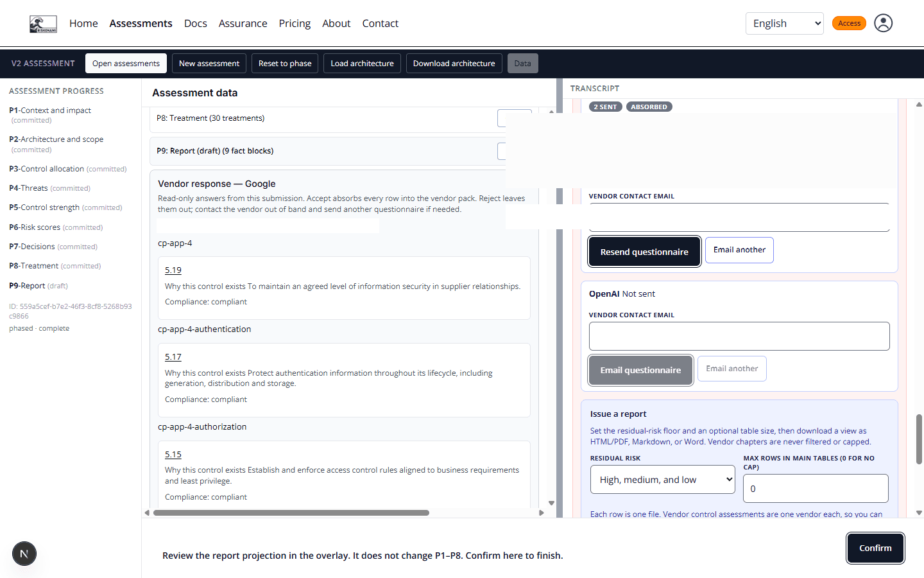Click Resend questionnaire button
This screenshot has height=578, width=924.
tap(644, 252)
